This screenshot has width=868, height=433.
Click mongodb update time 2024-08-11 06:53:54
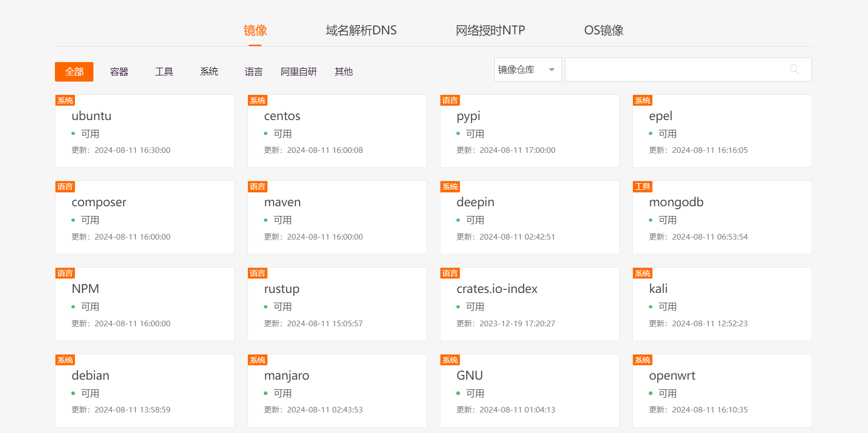710,237
